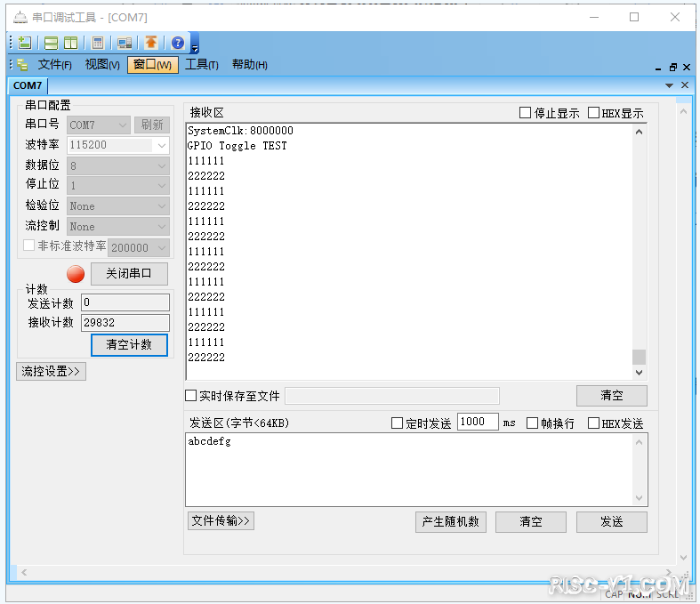Click the red port status indicator
This screenshot has height=604, width=700.
pyautogui.click(x=76, y=274)
